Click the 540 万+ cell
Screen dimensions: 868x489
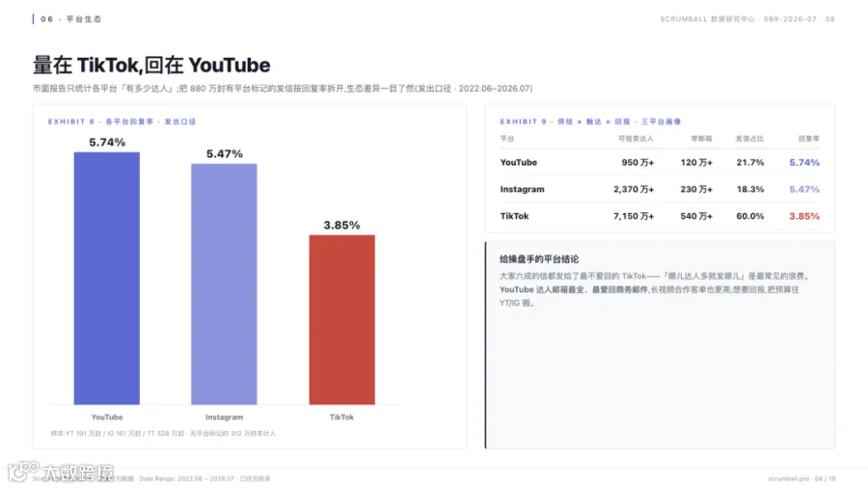tap(696, 216)
